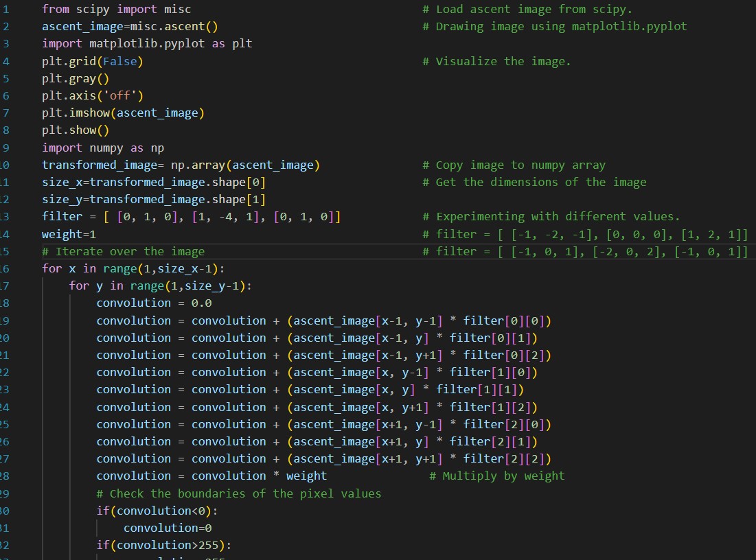Image resolution: width=756 pixels, height=560 pixels.
Task: Click the 'convolution=0' line
Action: pyautogui.click(x=168, y=528)
